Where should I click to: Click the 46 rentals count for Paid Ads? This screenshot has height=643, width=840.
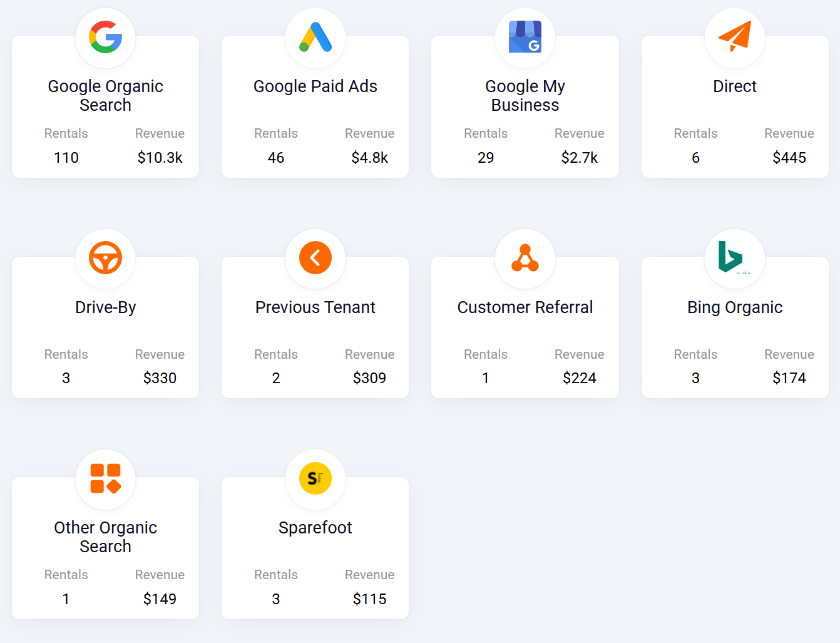pos(276,158)
